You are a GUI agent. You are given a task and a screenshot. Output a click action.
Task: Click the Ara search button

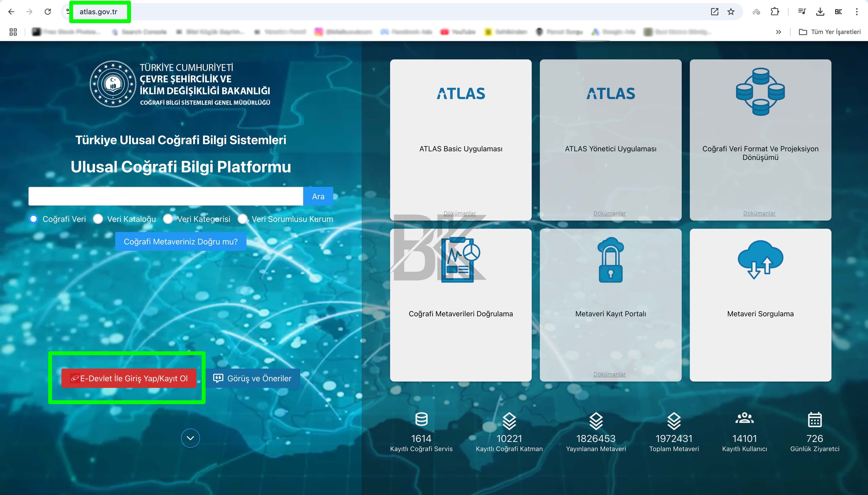point(318,196)
